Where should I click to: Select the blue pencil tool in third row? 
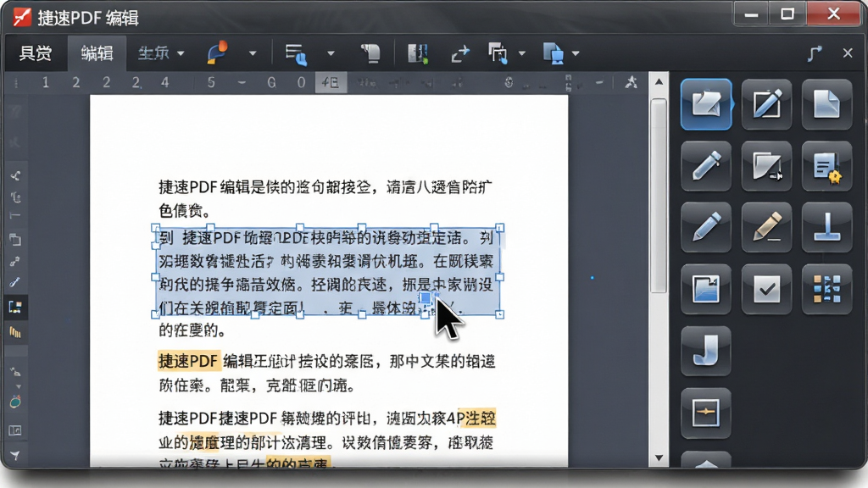point(706,227)
